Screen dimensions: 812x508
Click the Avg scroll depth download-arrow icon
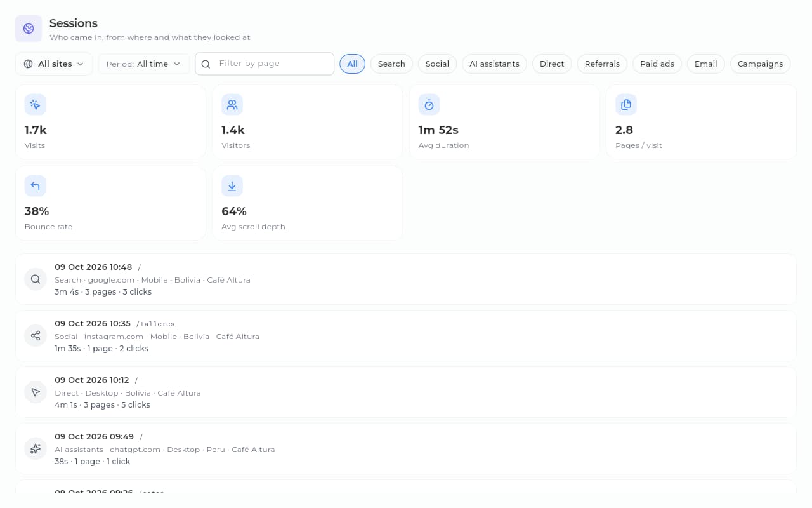[x=232, y=186]
